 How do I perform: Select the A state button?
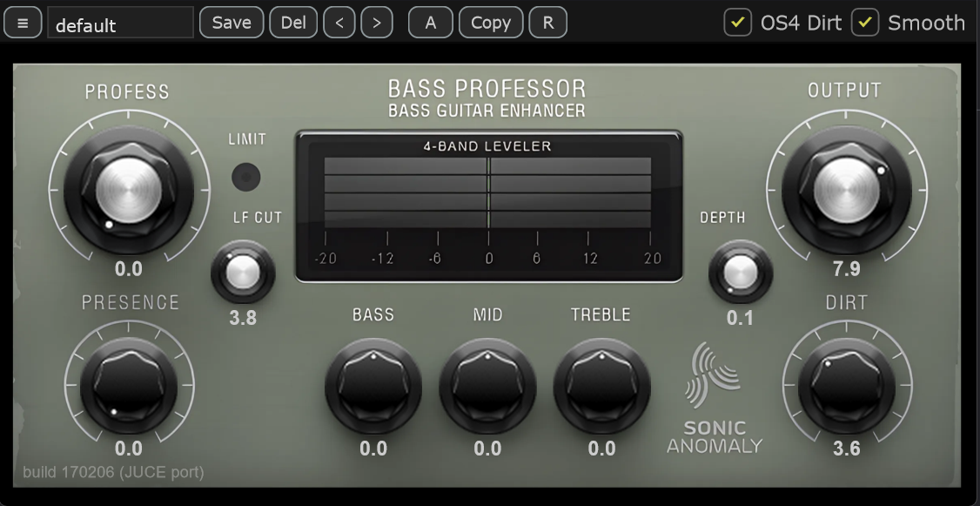pos(431,24)
